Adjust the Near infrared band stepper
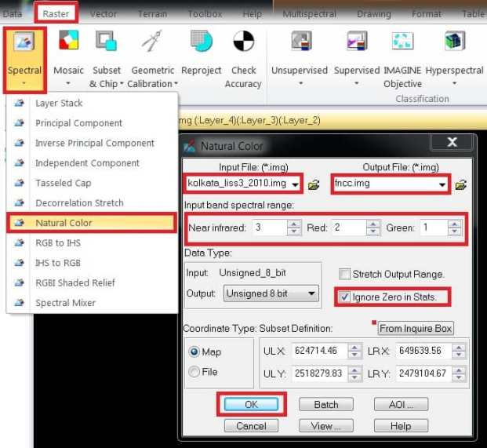487x448 pixels. pos(294,228)
